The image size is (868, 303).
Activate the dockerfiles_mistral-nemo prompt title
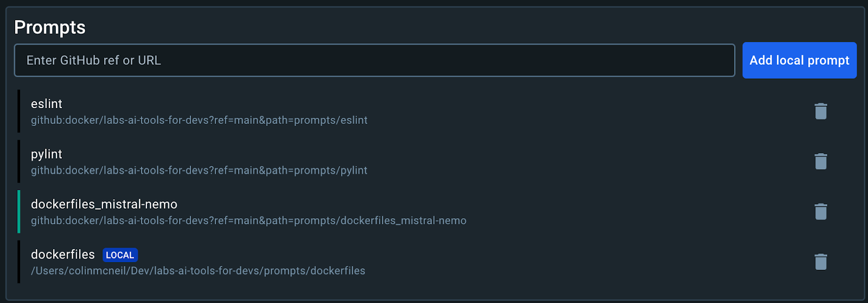tap(104, 204)
